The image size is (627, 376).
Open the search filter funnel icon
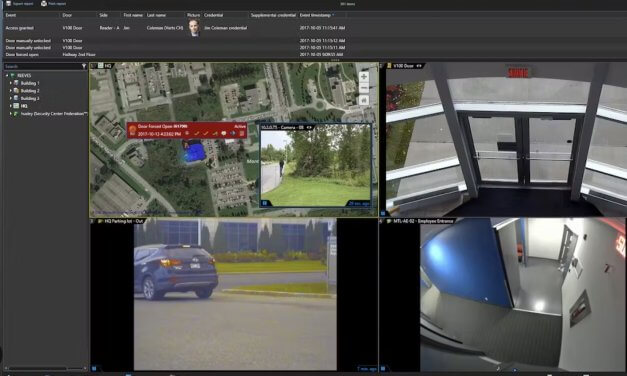(84, 66)
